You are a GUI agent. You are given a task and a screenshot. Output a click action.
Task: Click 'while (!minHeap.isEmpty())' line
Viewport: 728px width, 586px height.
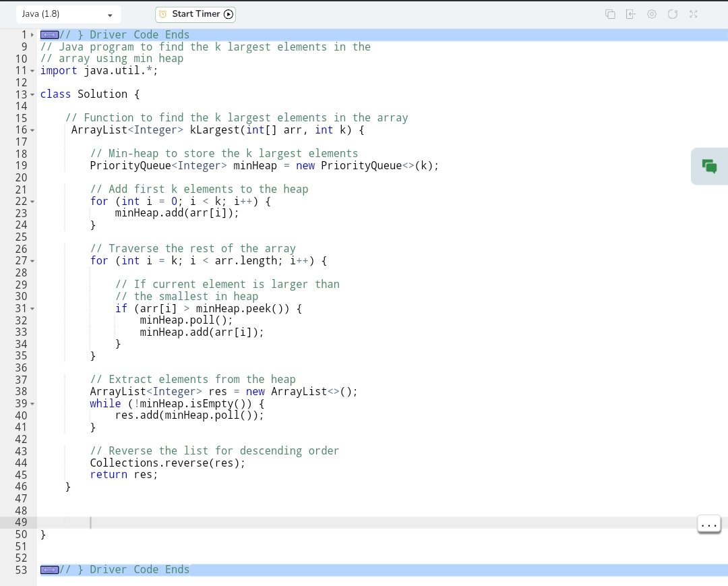(x=177, y=403)
